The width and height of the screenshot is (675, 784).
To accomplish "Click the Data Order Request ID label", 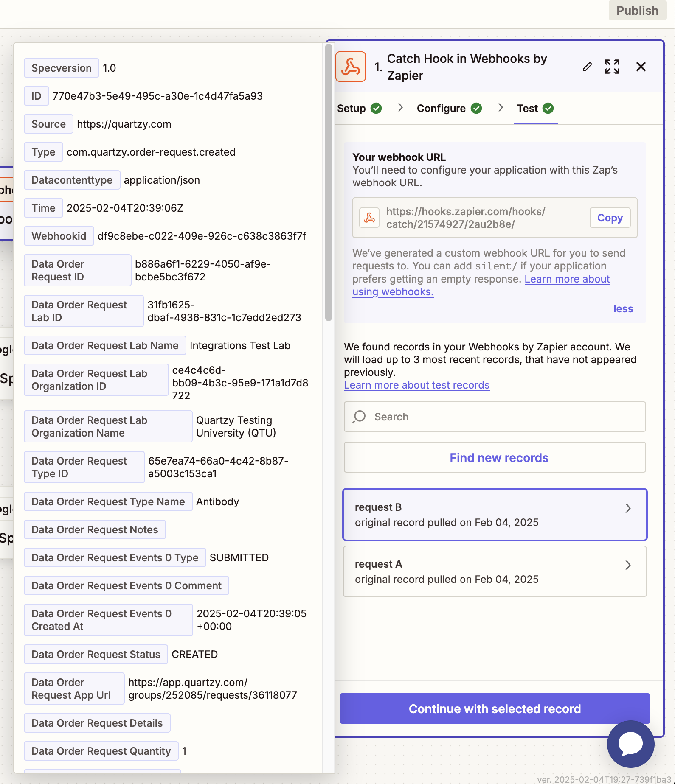I will (x=78, y=270).
